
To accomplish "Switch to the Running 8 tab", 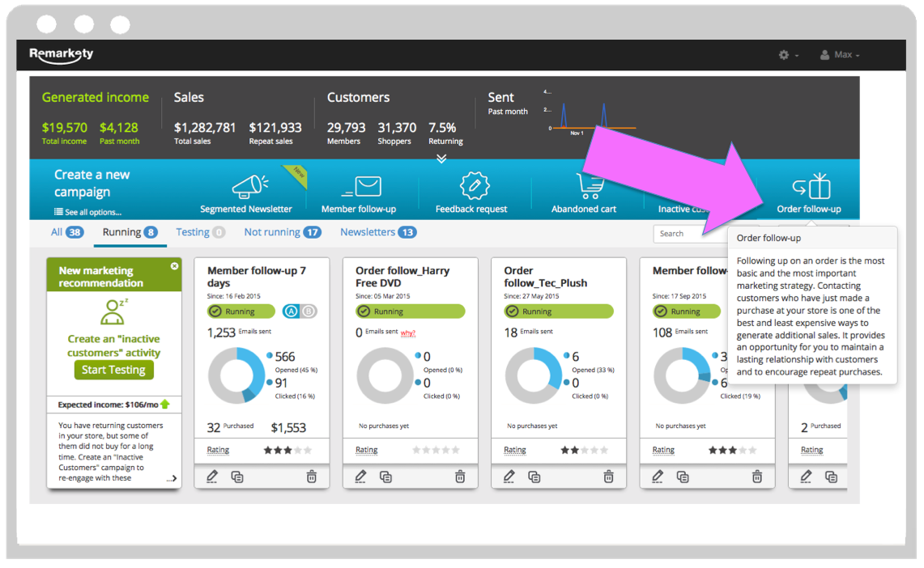I will tap(130, 232).
